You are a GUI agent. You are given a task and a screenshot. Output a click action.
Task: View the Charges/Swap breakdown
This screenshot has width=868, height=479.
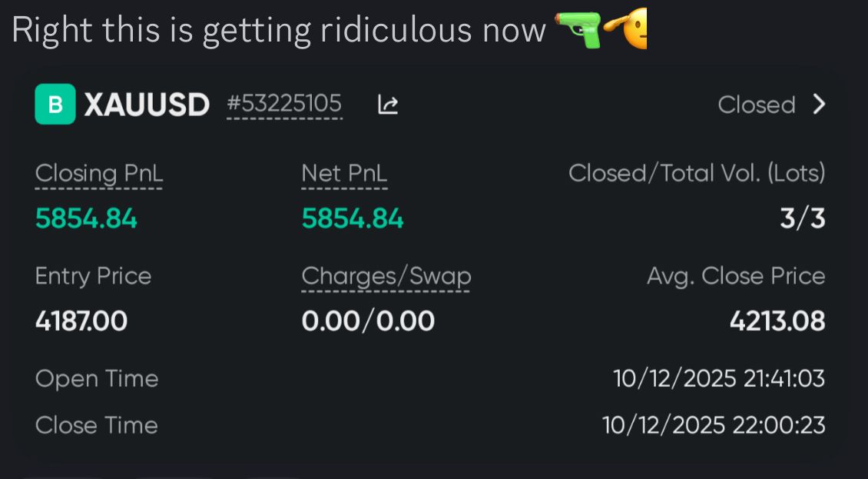pyautogui.click(x=386, y=275)
